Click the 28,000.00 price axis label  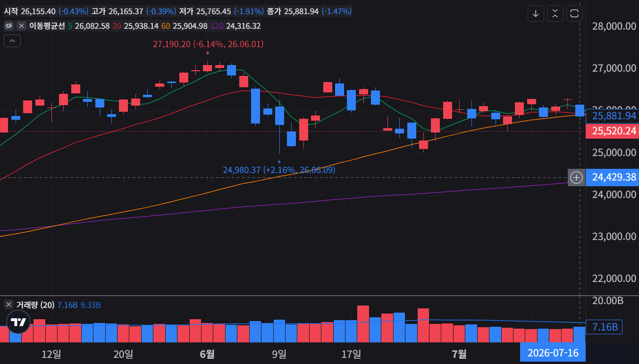click(x=614, y=26)
